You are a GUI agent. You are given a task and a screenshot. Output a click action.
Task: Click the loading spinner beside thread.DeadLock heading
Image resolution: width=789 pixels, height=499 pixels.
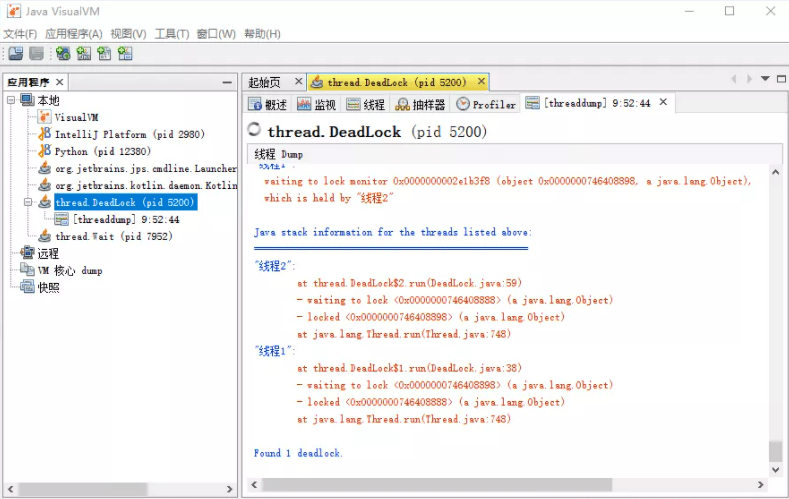point(254,130)
